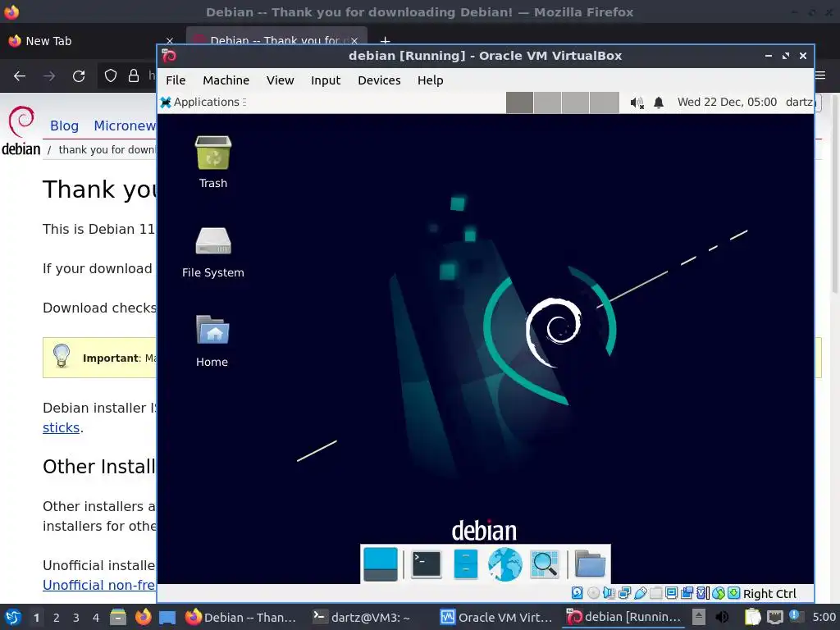Open application finder magnifier in dock
This screenshot has height=630, width=840.
(x=545, y=564)
